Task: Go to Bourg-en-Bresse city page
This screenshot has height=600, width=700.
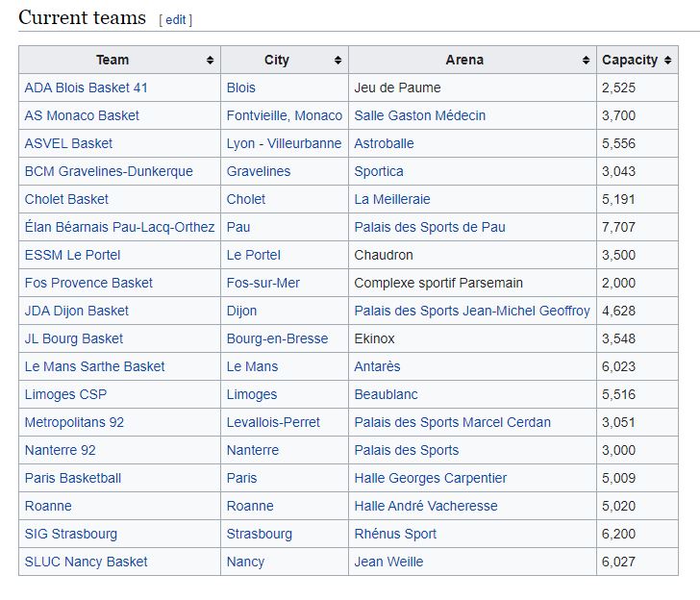Action: [277, 338]
